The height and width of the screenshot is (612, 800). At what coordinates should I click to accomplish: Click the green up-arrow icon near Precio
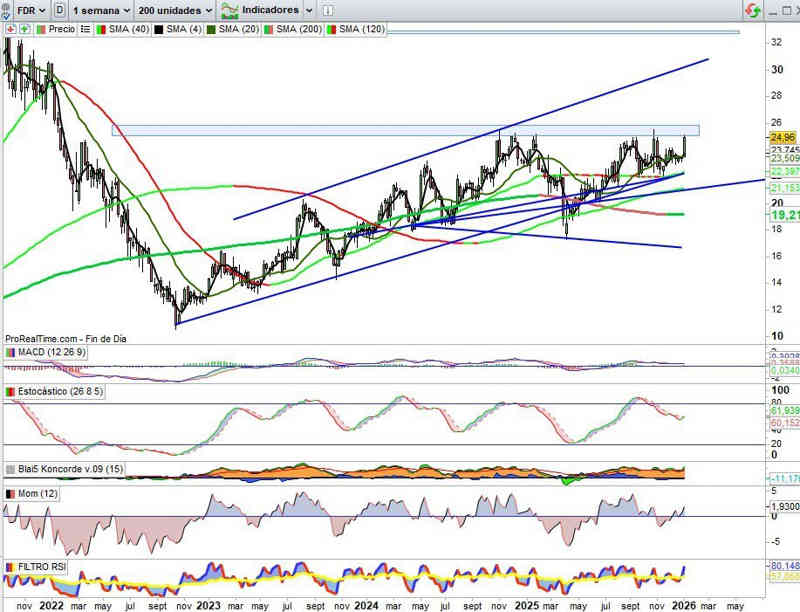[26, 30]
